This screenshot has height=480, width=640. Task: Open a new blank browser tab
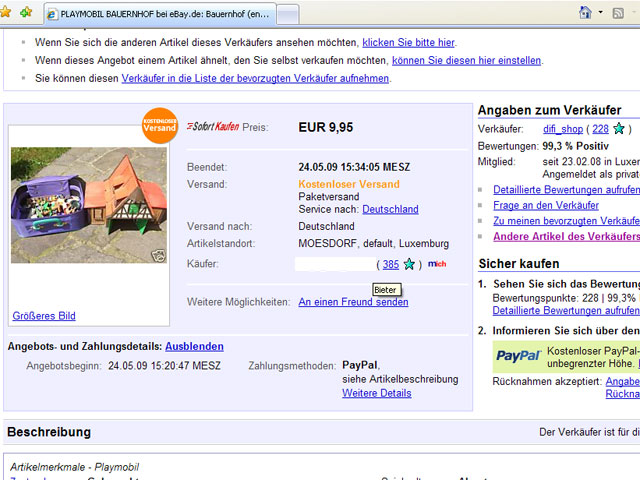286,14
